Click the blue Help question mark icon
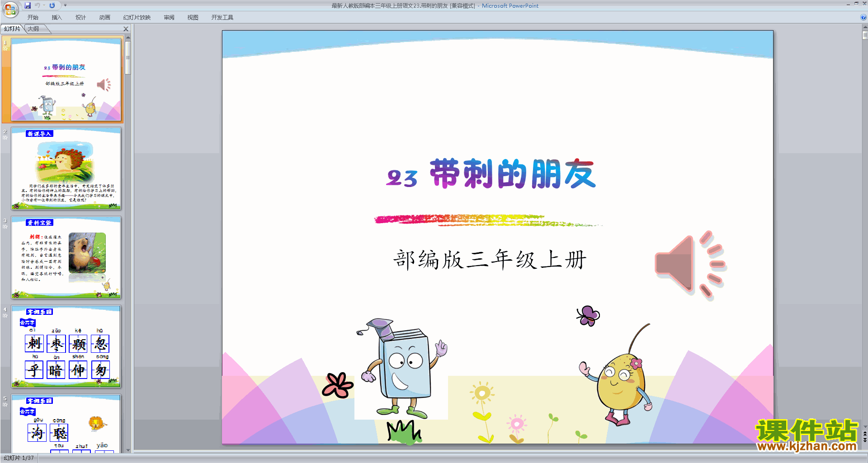This screenshot has width=868, height=463. (863, 18)
